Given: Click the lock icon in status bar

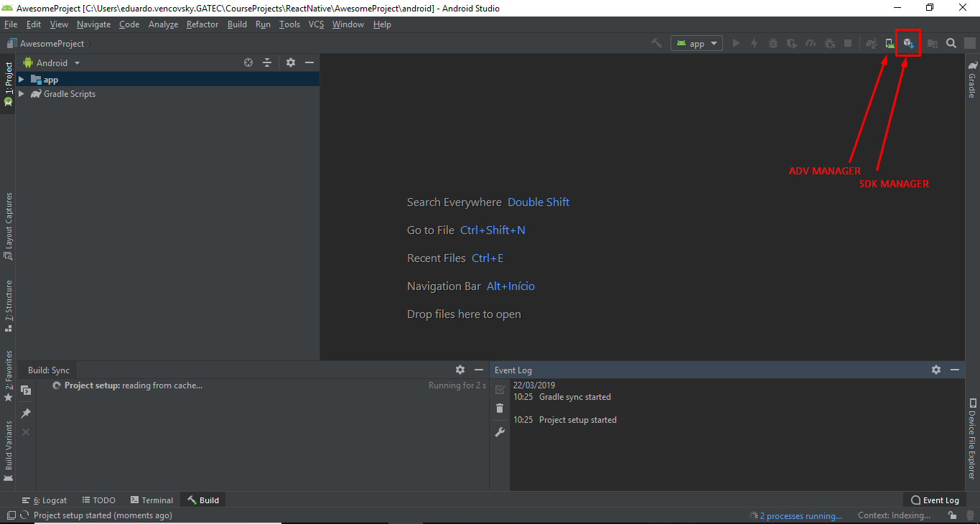Looking at the screenshot, I should 952,515.
